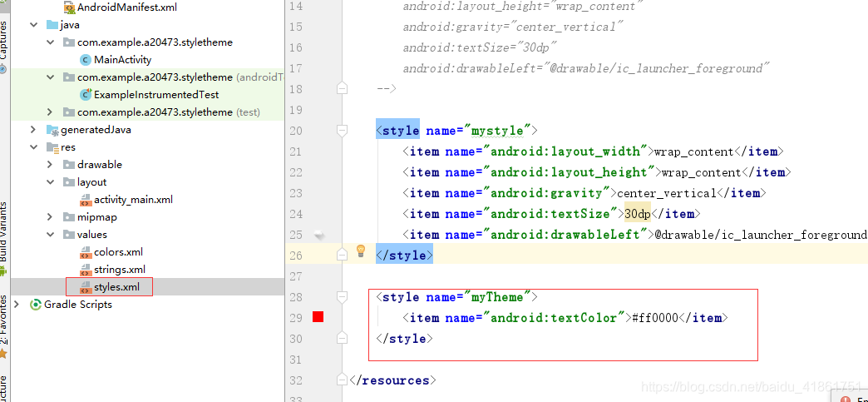Fold the mystyle style block at line 20
This screenshot has width=868, height=402.
coord(343,131)
